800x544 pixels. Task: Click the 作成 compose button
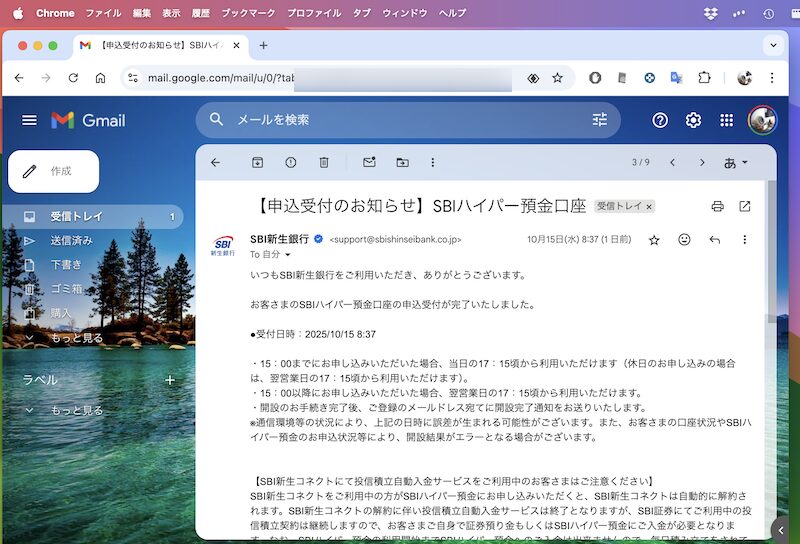click(54, 171)
